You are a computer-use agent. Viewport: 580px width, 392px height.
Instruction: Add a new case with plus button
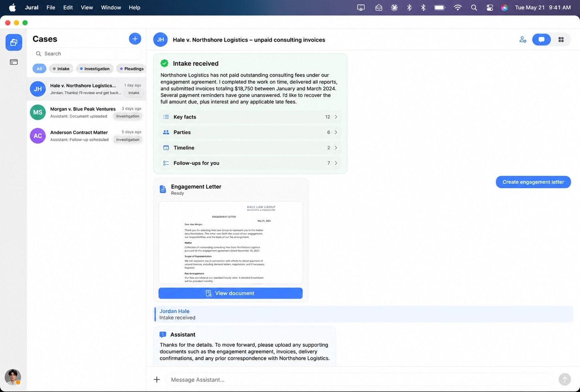pyautogui.click(x=135, y=39)
